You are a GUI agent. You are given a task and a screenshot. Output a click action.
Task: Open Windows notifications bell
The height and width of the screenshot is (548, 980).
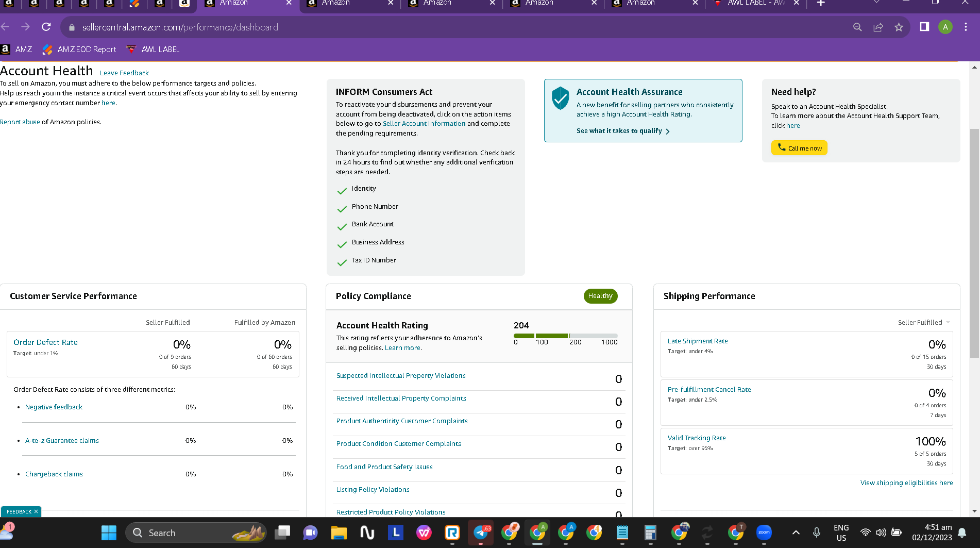(x=961, y=533)
